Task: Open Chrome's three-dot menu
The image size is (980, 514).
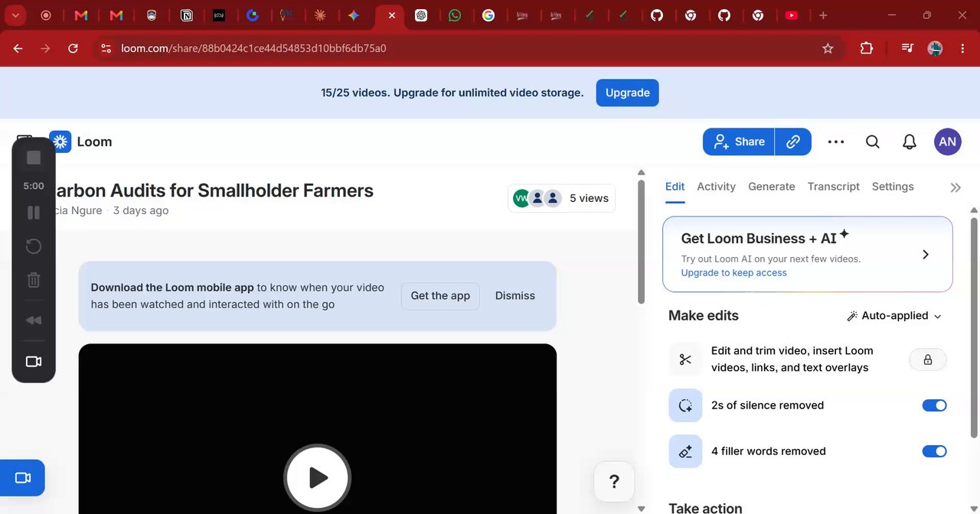Action: pos(962,48)
